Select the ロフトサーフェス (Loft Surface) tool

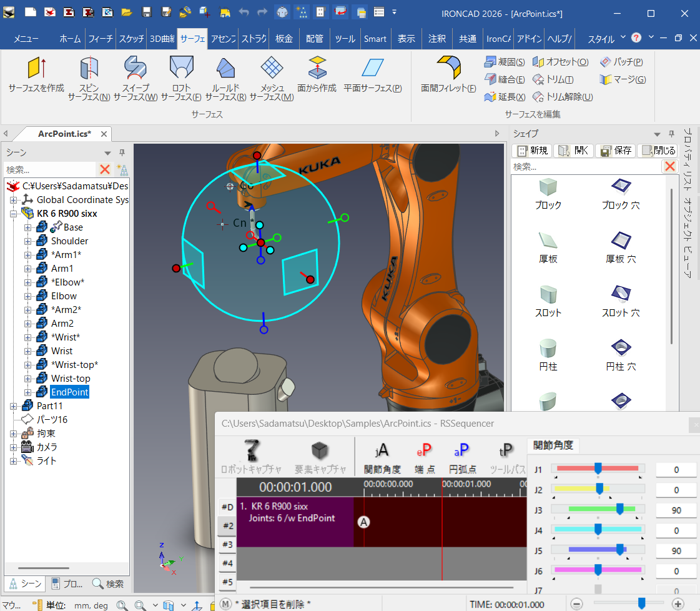tap(181, 78)
